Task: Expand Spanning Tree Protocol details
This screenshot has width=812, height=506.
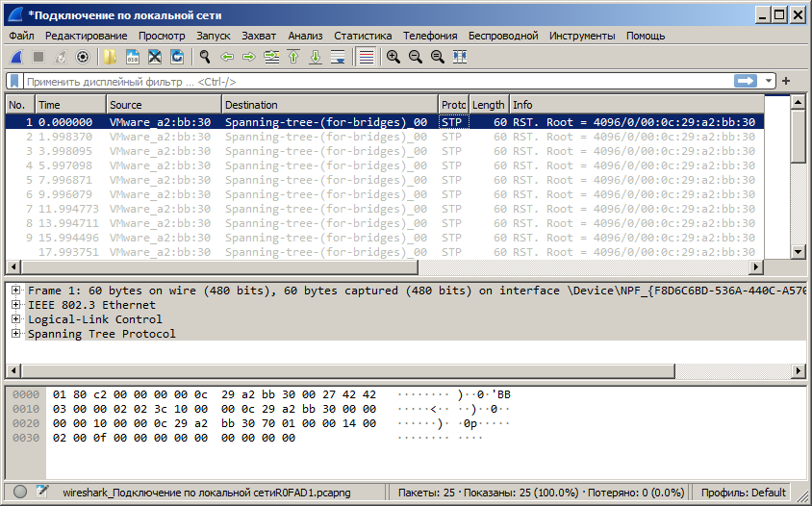Action: (x=16, y=334)
